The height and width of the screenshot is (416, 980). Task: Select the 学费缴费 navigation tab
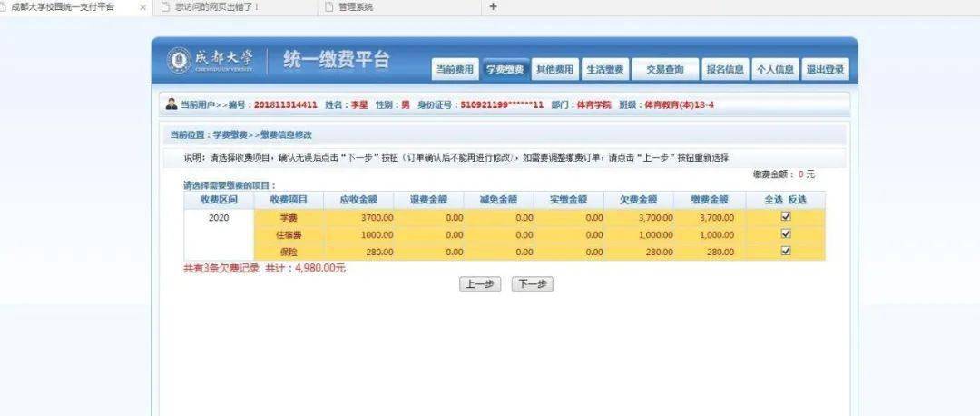(x=505, y=69)
